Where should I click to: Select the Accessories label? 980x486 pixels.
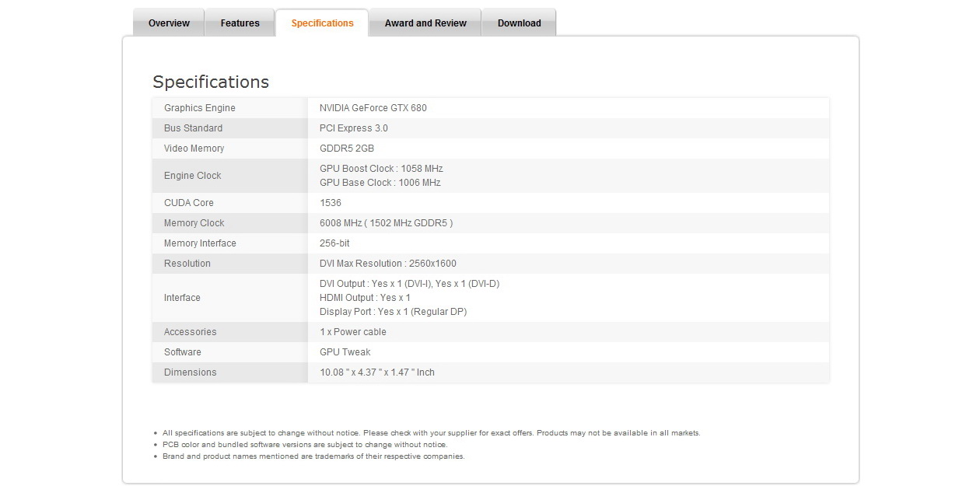(190, 332)
